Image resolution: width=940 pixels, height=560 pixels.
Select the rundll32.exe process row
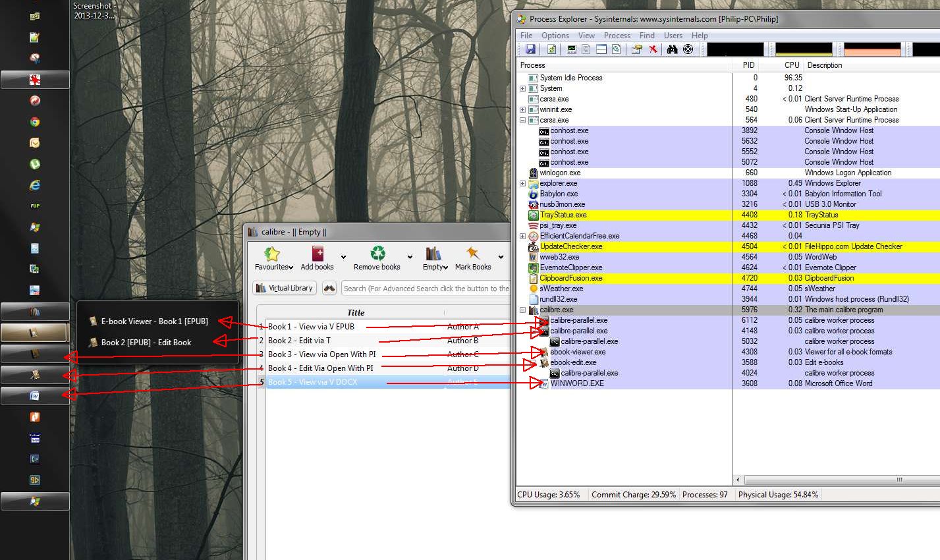pyautogui.click(x=728, y=299)
